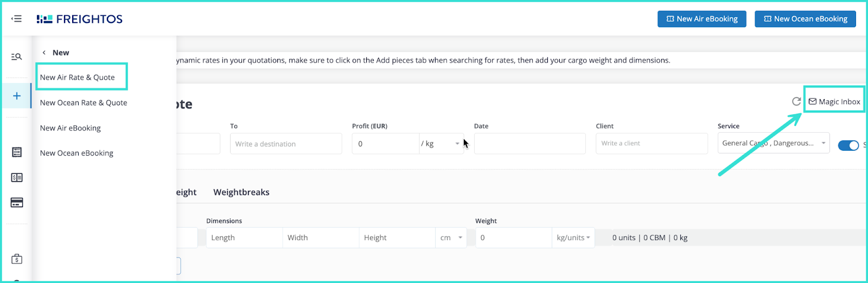Image resolution: width=868 pixels, height=283 pixels.
Task: Go back using the arrow beside New
Action: point(44,53)
